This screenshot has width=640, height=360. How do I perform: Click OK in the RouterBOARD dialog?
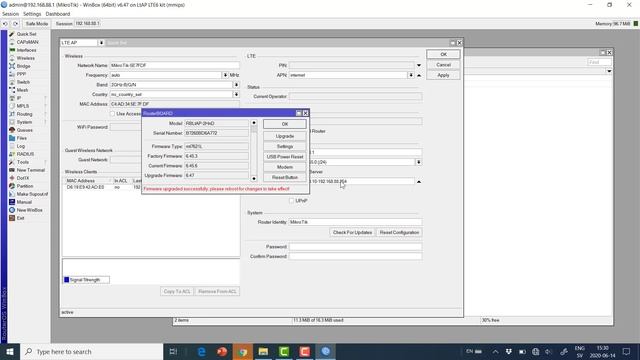[x=284, y=124]
